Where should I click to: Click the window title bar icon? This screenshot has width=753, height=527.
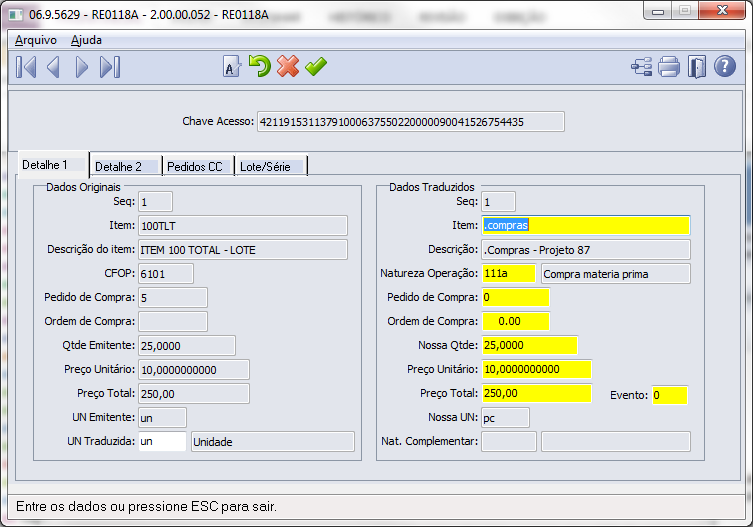[16, 14]
